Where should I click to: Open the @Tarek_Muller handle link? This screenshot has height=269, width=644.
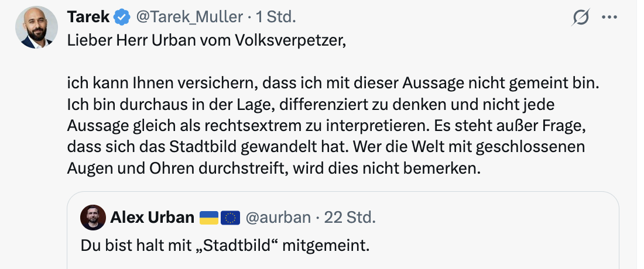coord(189,18)
